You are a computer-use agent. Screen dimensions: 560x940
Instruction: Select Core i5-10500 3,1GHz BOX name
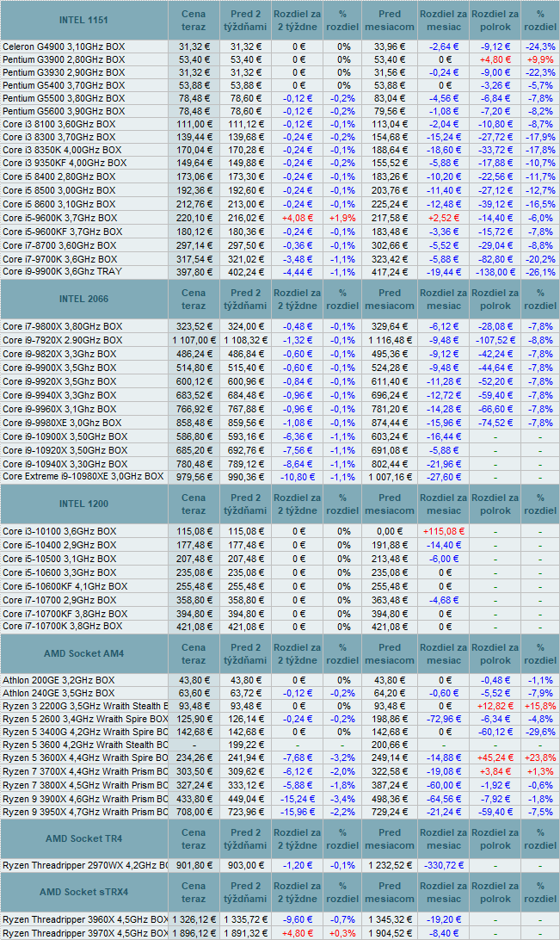[60, 560]
